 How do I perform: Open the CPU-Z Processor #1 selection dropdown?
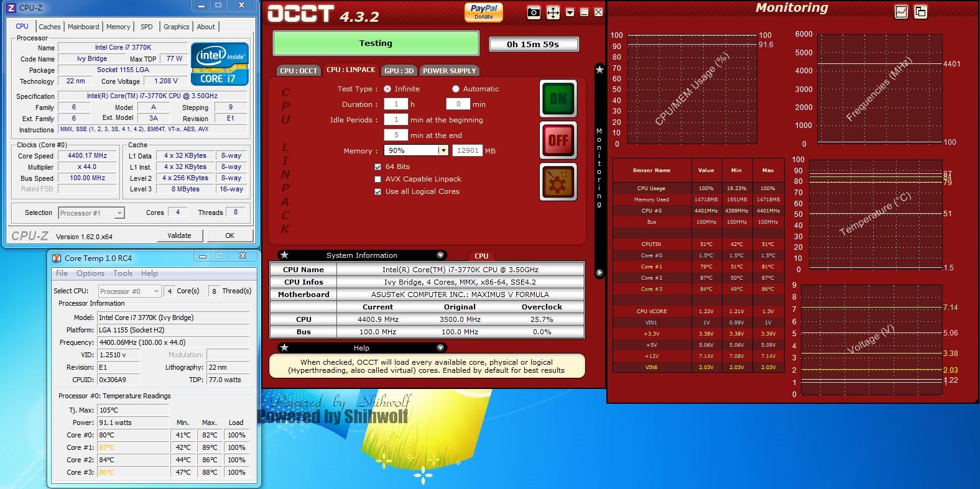coord(119,213)
